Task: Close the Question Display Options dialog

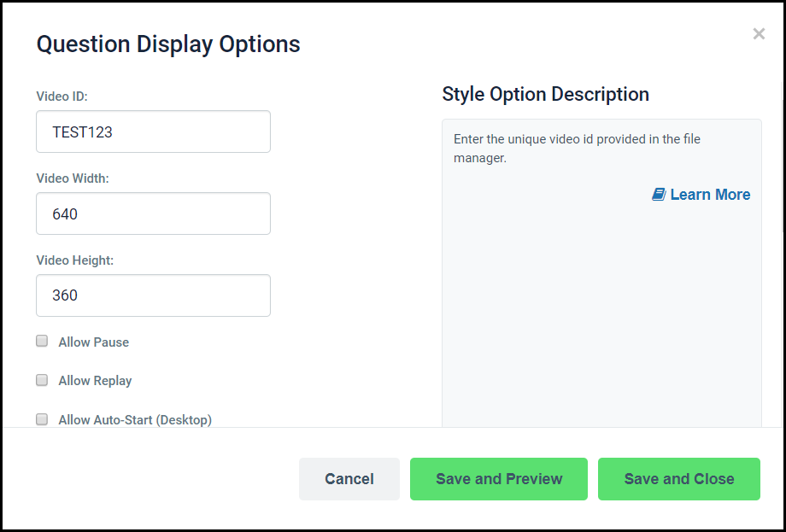Action: click(759, 33)
